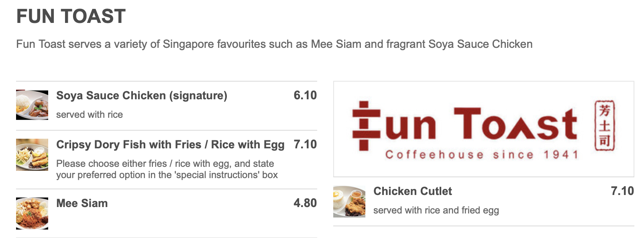Viewport: 644px width, 238px height.
Task: Tap the 4.80 price for Mee Siam
Action: click(x=305, y=203)
